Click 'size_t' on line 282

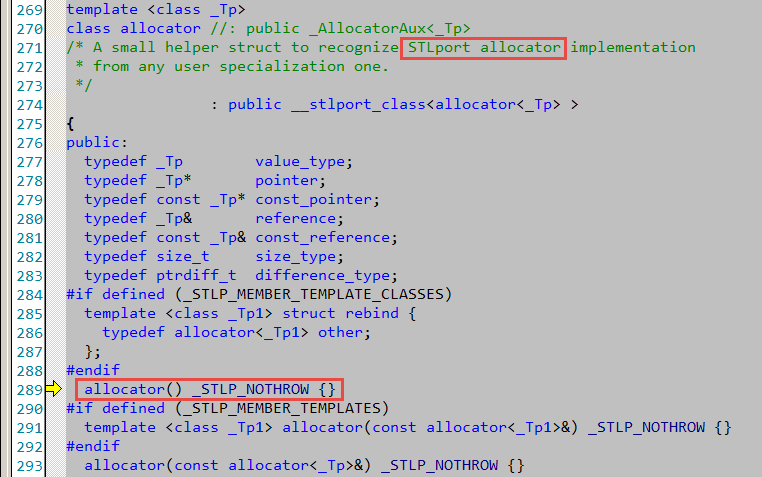pos(183,256)
